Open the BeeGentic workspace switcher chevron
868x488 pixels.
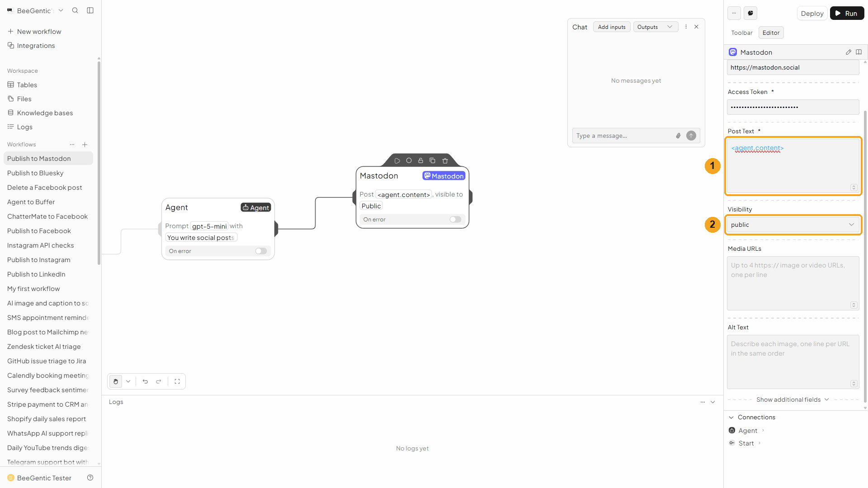click(x=61, y=10)
